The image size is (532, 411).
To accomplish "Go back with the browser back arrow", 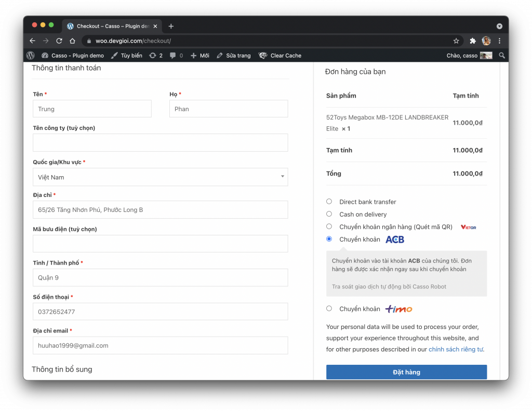I will (33, 41).
